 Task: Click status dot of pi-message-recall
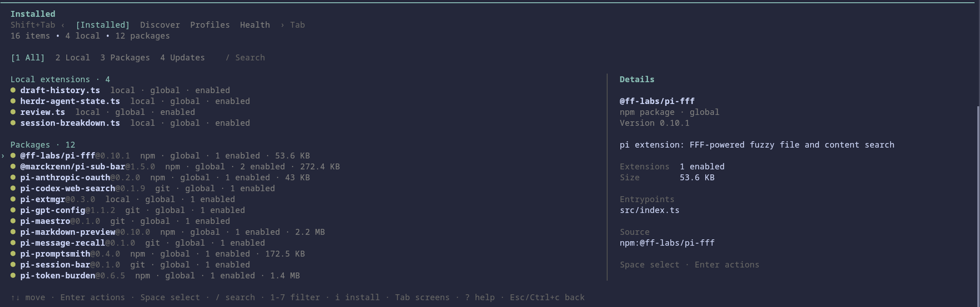coord(13,243)
